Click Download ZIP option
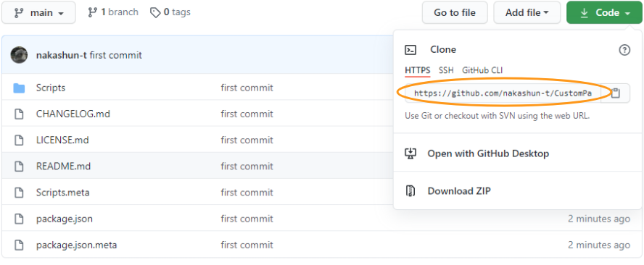This screenshot has width=644, height=265. pos(459,190)
